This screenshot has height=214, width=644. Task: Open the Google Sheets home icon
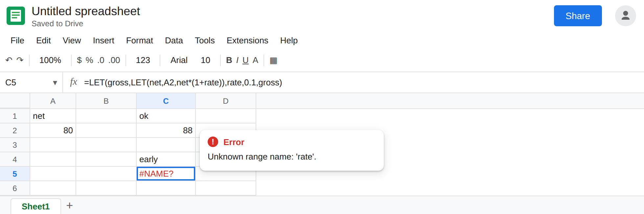(x=16, y=16)
